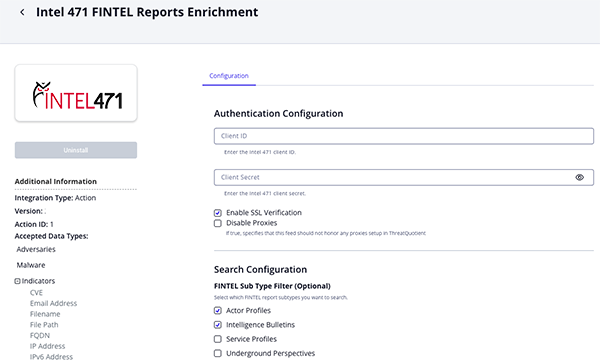The height and width of the screenshot is (364, 600).
Task: Click the Accepted Data Types label
Action: pyautogui.click(x=51, y=236)
